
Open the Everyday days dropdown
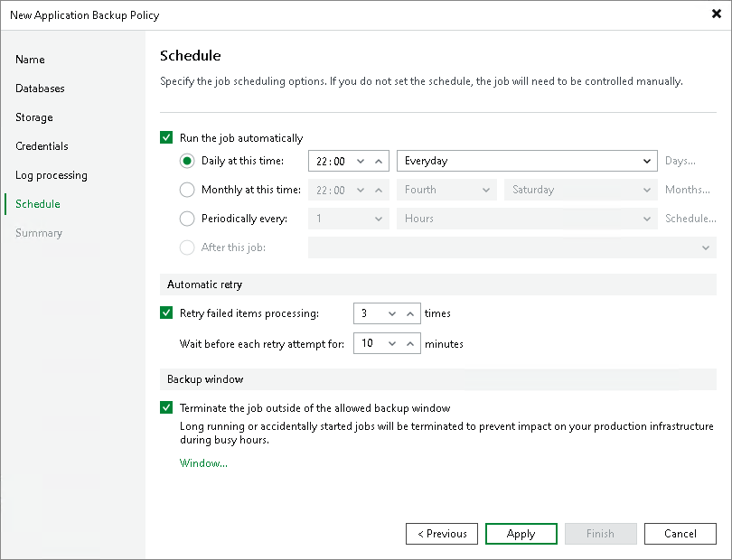coord(649,161)
